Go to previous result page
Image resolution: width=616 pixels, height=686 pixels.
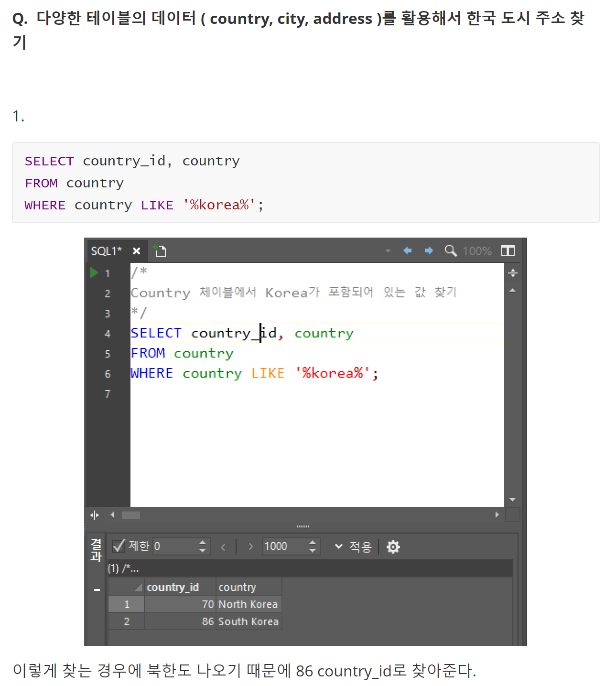click(x=223, y=546)
